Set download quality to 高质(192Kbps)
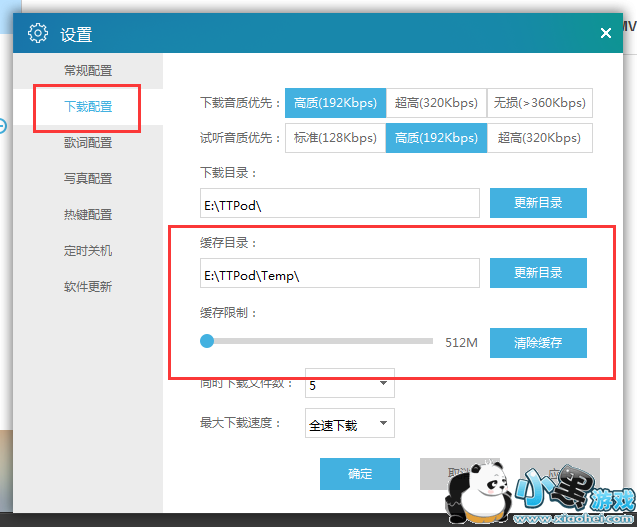 336,103
